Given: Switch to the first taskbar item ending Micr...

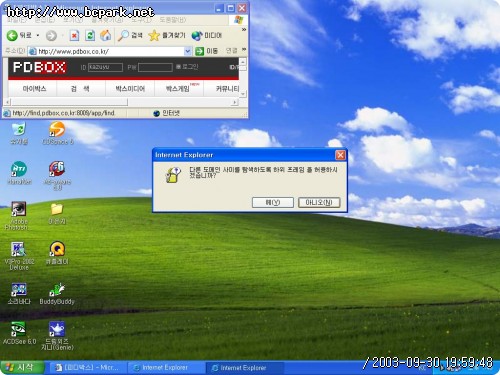Looking at the screenshot, I should [87, 368].
